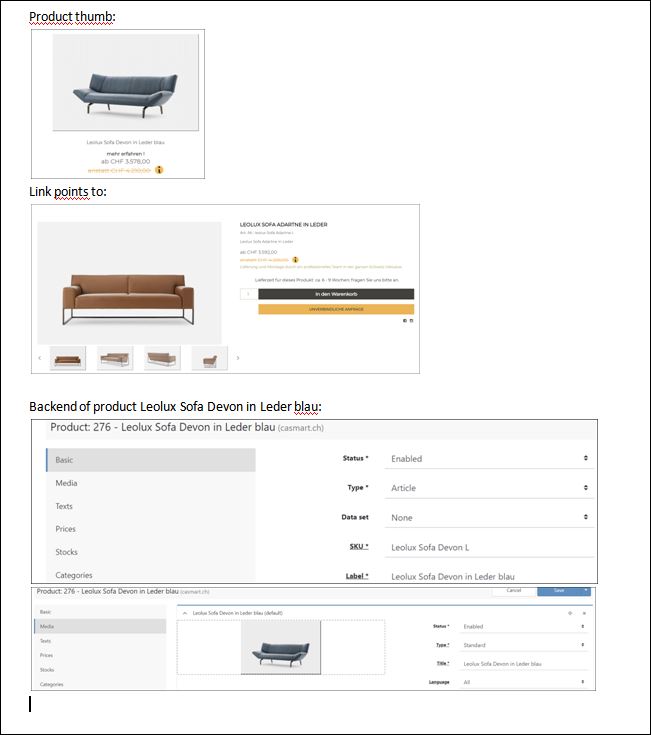The width and height of the screenshot is (651, 735).
Task: Open the Status dropdown showing Enabled in Basic view
Action: [x=489, y=458]
